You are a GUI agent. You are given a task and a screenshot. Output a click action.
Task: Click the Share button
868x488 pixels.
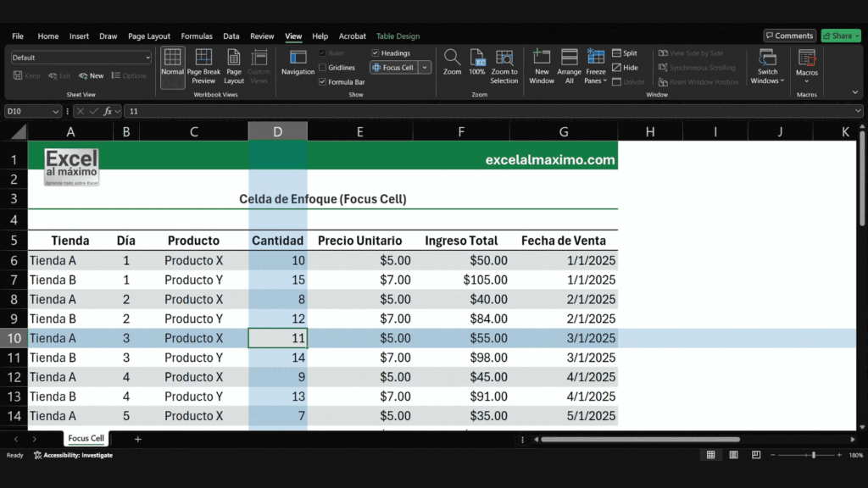pos(841,36)
